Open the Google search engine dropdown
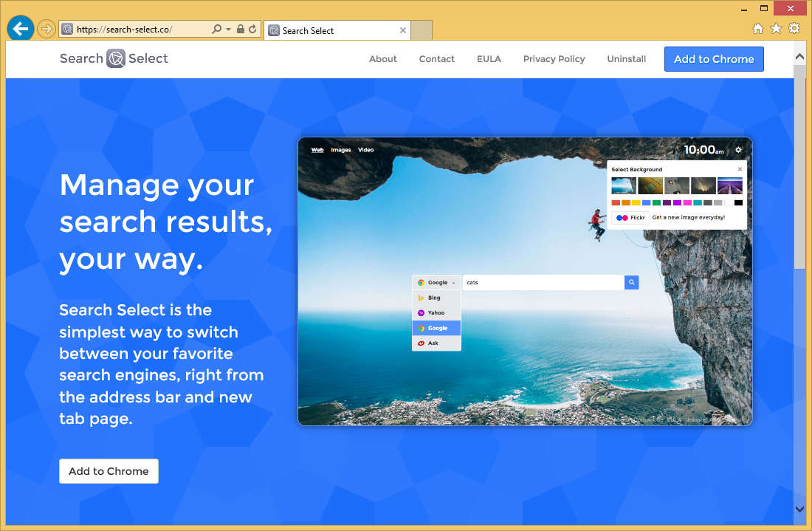Viewport: 812px width, 531px height. click(x=436, y=282)
